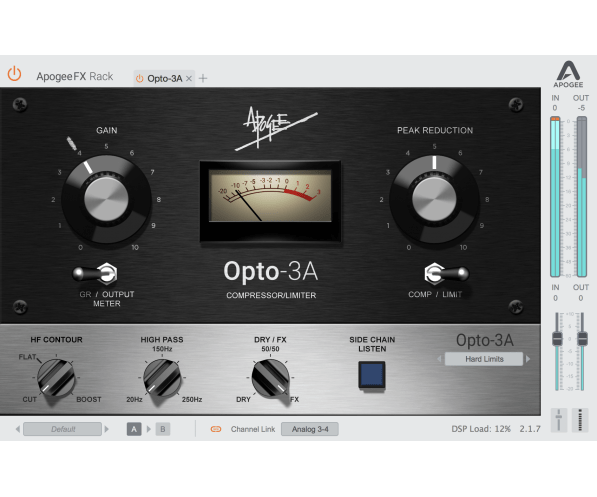Show faders view icon at bottom right

point(559,420)
